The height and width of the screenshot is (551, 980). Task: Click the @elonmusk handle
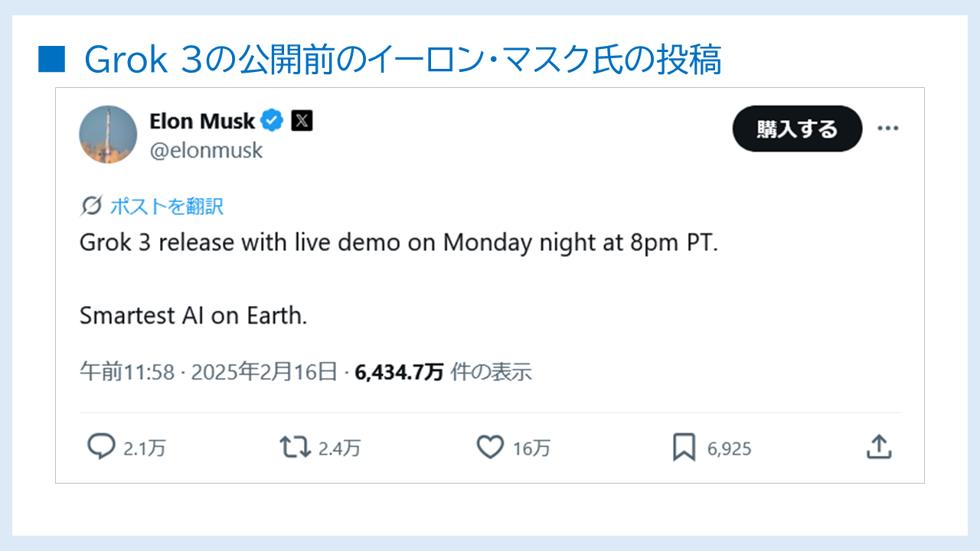(206, 150)
